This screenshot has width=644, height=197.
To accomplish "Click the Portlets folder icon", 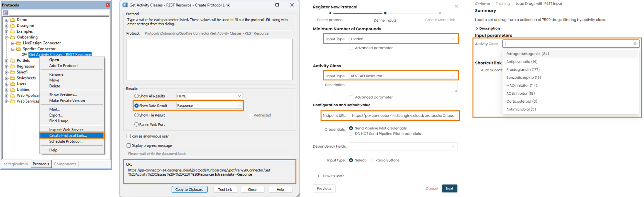I will (13, 60).
